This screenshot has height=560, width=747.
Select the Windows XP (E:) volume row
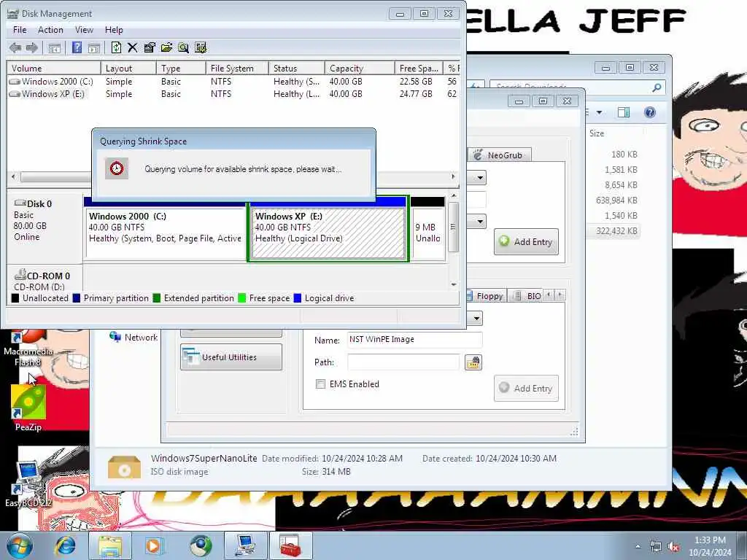coord(233,94)
